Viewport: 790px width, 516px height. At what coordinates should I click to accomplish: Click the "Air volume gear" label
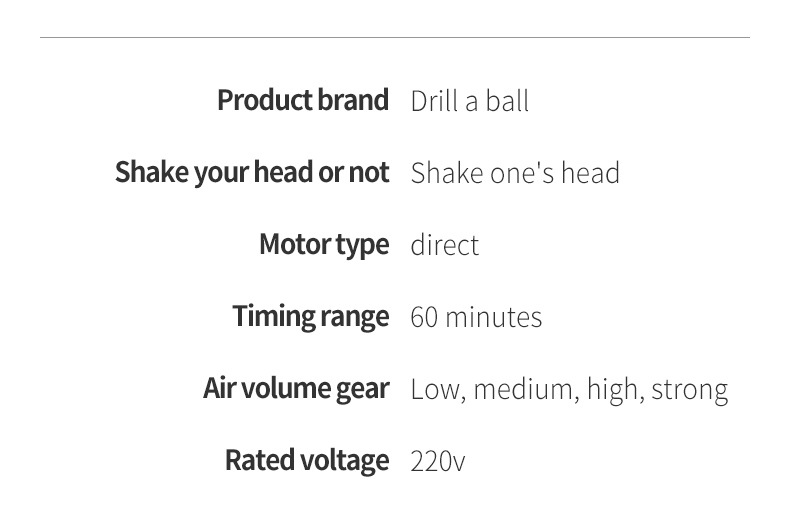tap(295, 389)
